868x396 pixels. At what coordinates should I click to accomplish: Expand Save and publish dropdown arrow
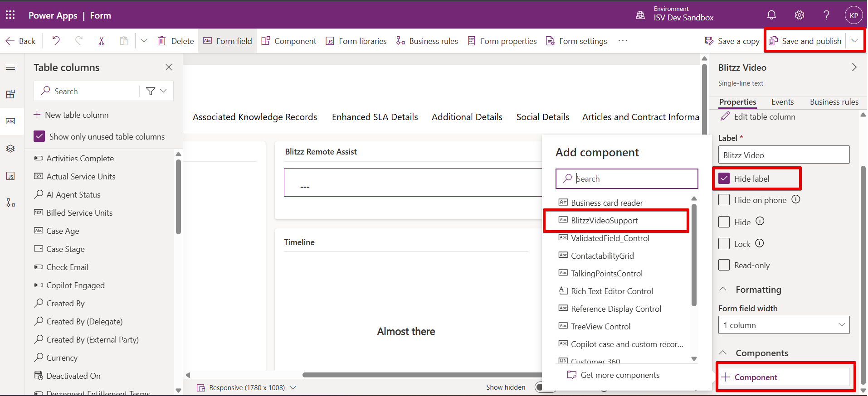tap(855, 41)
